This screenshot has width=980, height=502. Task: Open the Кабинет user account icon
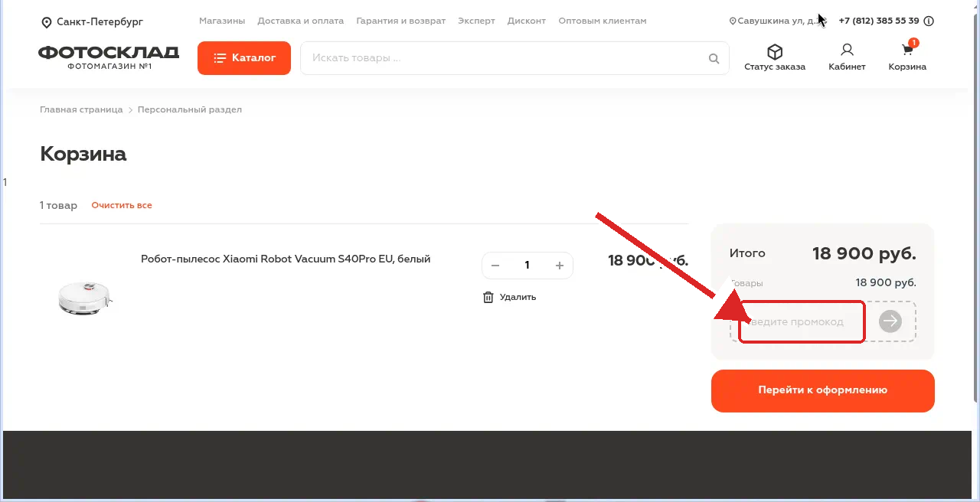click(x=847, y=51)
